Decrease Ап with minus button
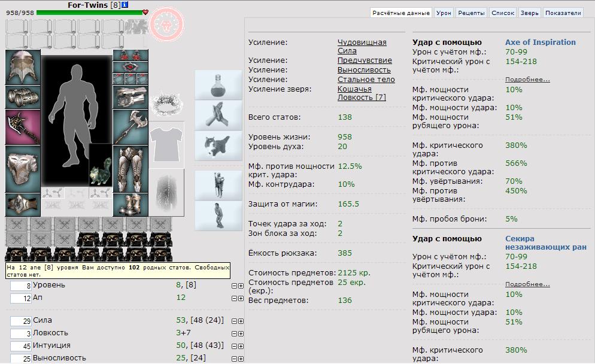Screen dimensions: 595x364 tap(234, 298)
